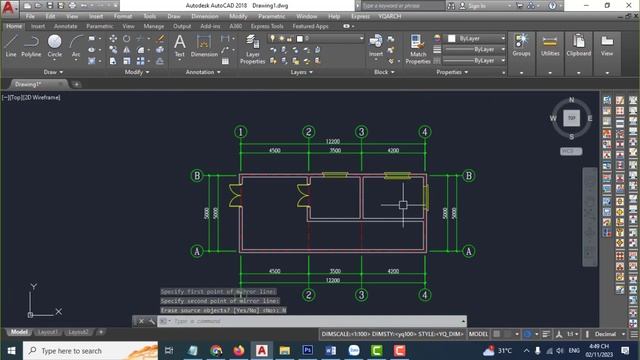Toggle MODEL space button in status bar
The width and height of the screenshot is (640, 360).
pos(478,334)
